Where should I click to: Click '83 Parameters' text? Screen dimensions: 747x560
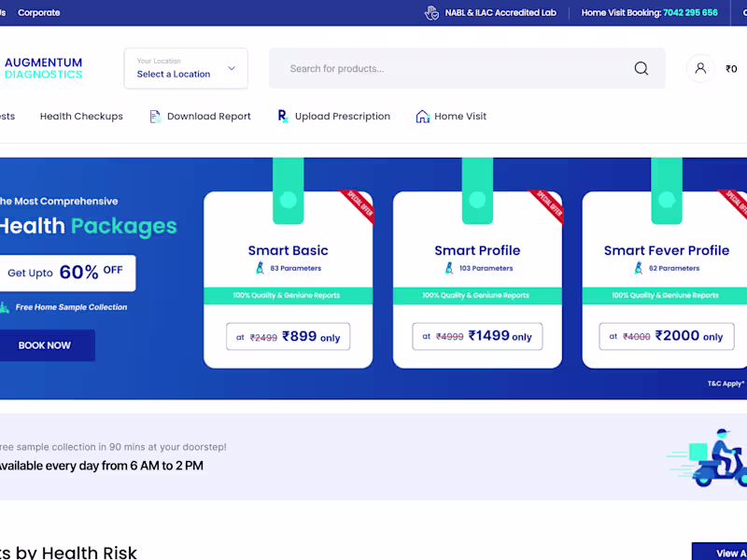pyautogui.click(x=296, y=268)
